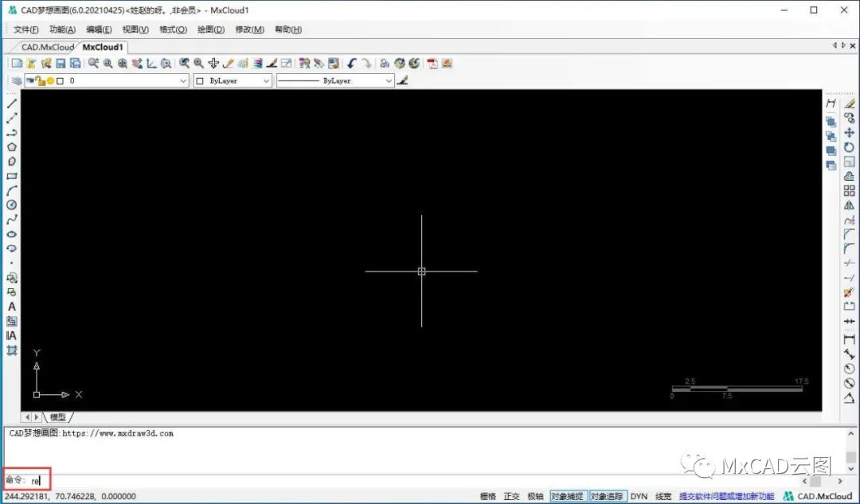Toggle 栅格 grid mode in status bar
This screenshot has width=860, height=504.
(x=488, y=496)
